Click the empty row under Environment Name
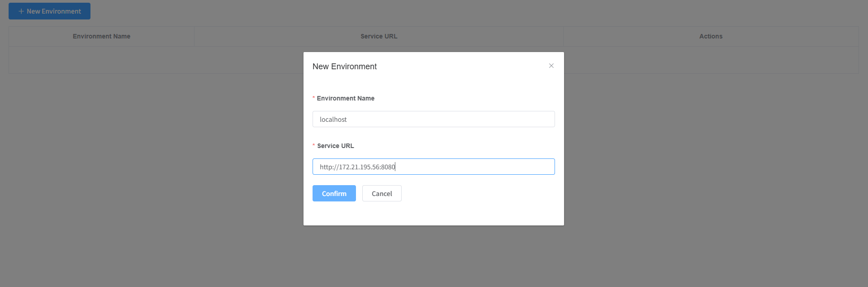The width and height of the screenshot is (868, 287). point(101,60)
